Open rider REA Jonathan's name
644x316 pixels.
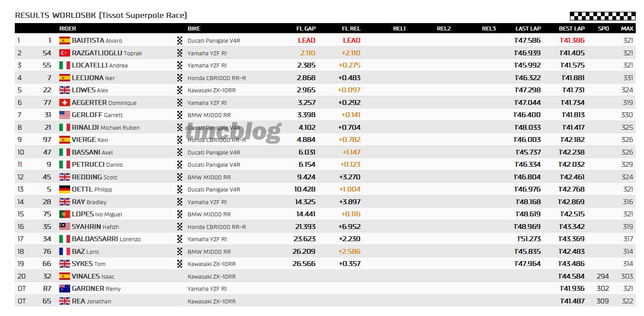click(x=92, y=301)
